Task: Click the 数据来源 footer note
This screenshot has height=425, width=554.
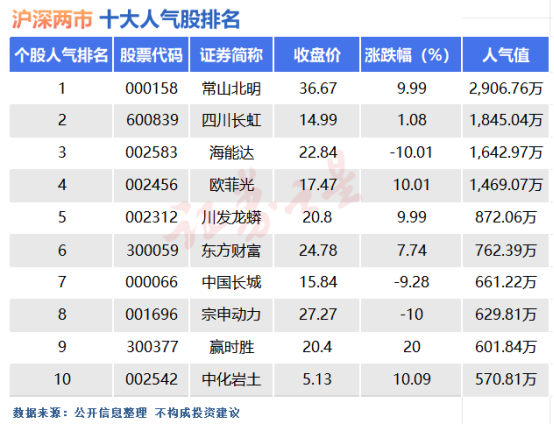Action: tap(126, 413)
